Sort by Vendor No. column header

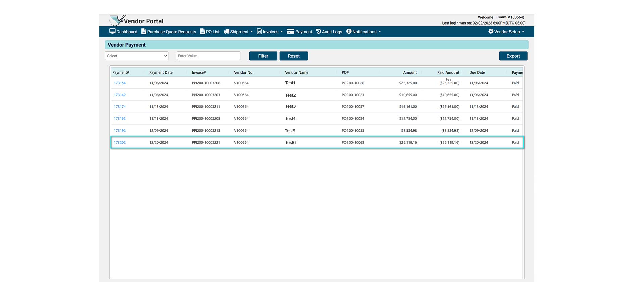[244, 72]
